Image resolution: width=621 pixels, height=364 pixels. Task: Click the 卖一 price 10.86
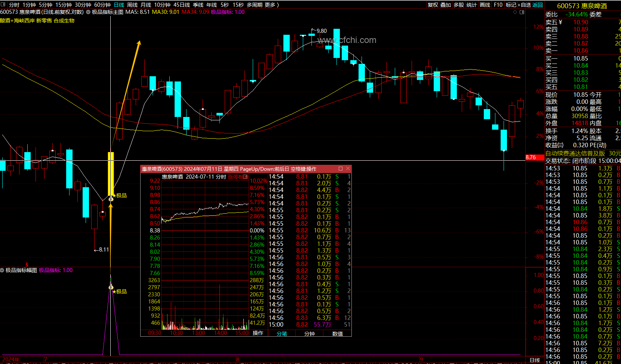[581, 51]
